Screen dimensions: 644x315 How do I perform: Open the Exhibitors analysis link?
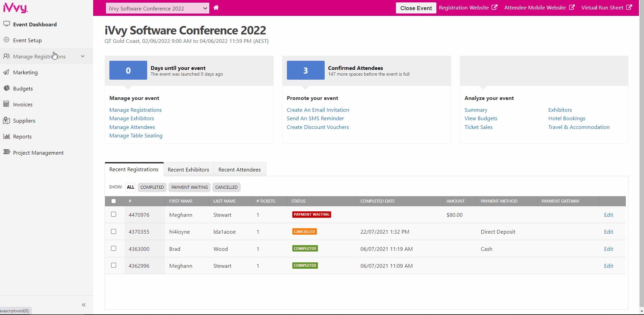[x=560, y=110]
